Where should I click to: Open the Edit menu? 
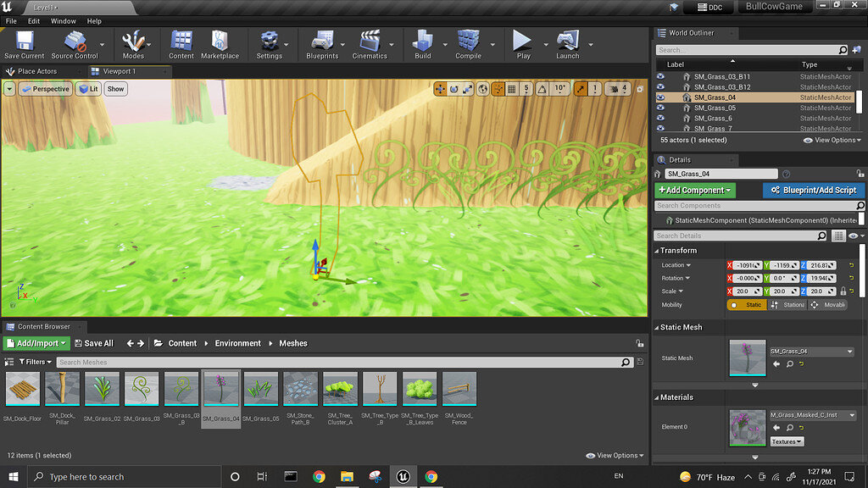click(x=34, y=21)
